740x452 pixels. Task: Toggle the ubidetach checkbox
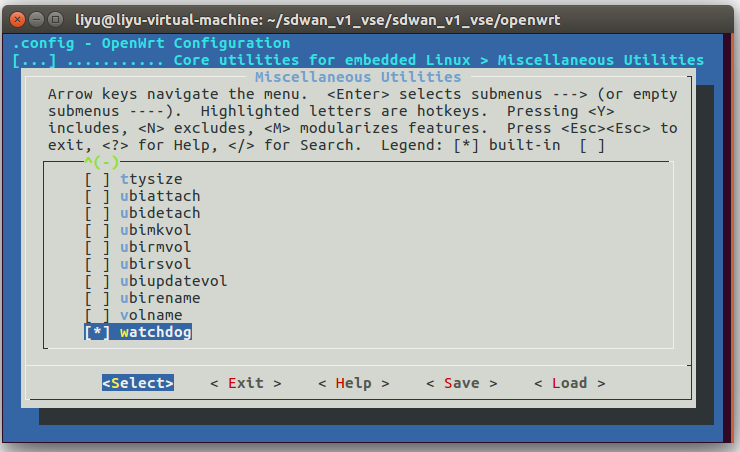tap(97, 213)
